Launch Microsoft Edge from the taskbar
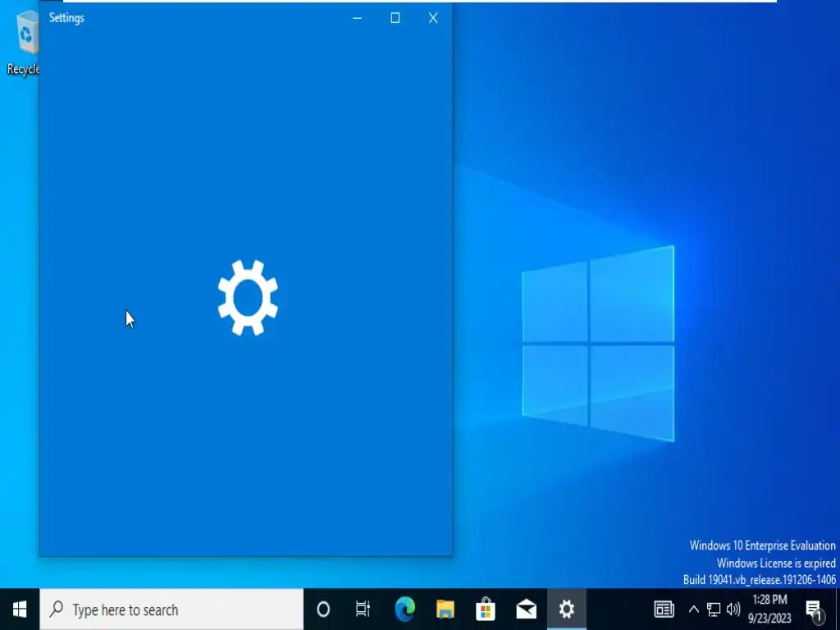 [405, 609]
